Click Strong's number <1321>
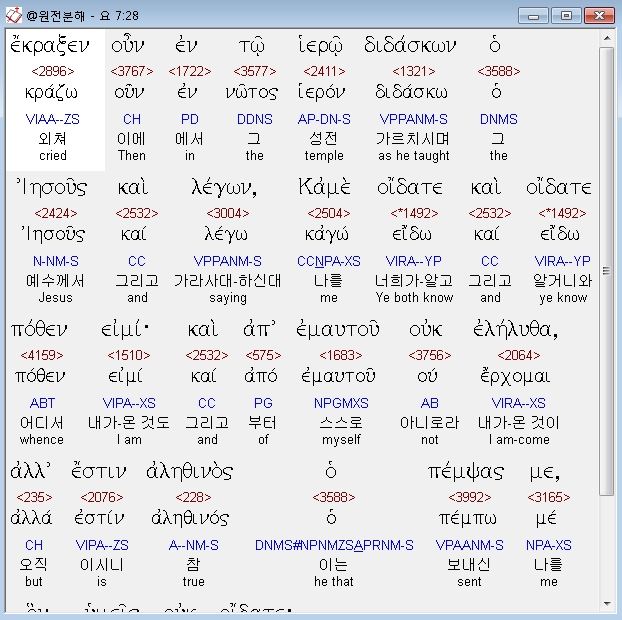Screen dimensions: 622x620 413,71
